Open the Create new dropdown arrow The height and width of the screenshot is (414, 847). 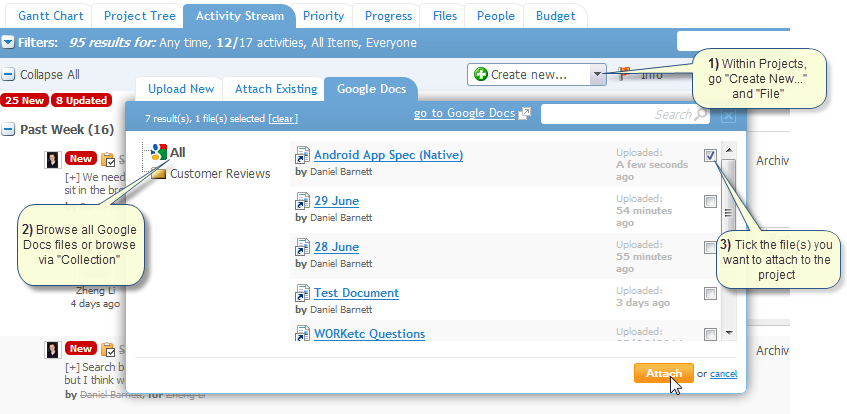pos(598,74)
